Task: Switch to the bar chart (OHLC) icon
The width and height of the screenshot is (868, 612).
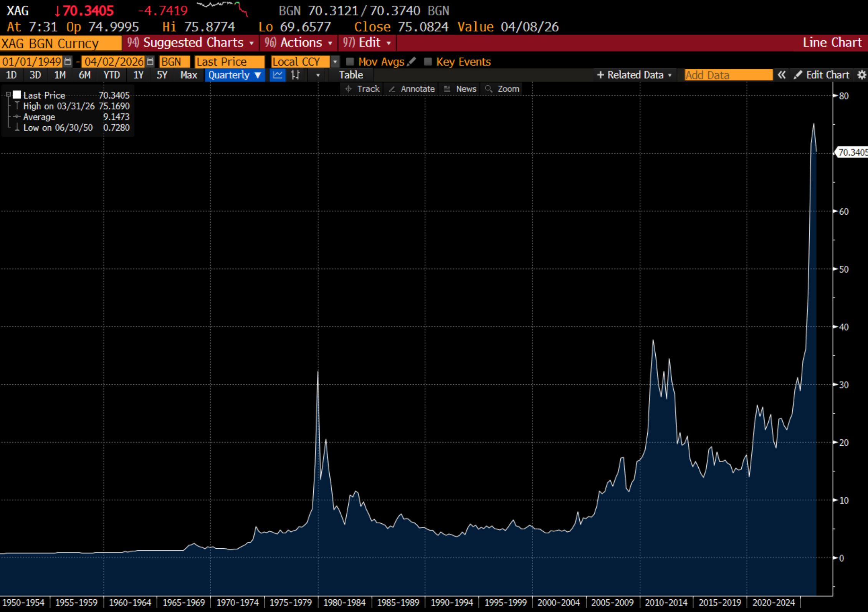Action: point(295,75)
